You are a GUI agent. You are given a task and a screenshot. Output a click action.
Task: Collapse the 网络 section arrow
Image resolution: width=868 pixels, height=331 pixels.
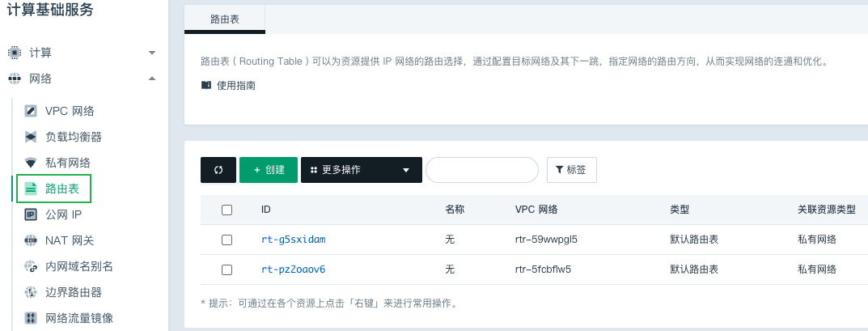pos(152,79)
